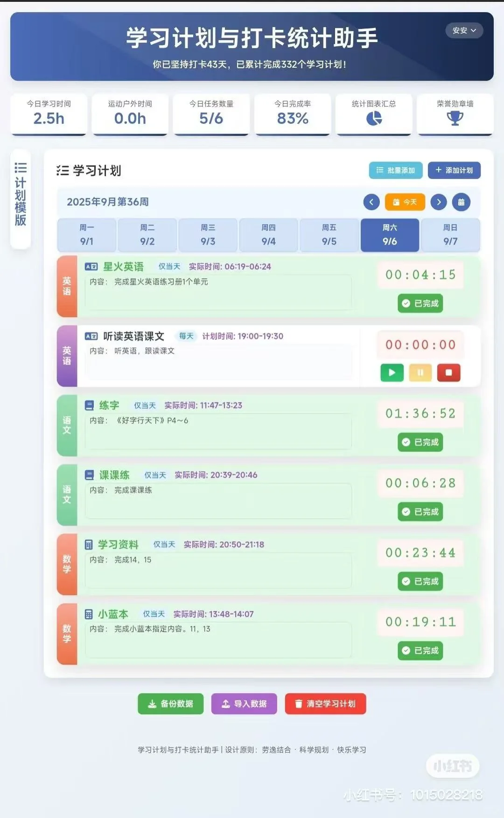Image resolution: width=504 pixels, height=818 pixels.
Task: Click 听读英语课文 task title
Action: point(134,336)
